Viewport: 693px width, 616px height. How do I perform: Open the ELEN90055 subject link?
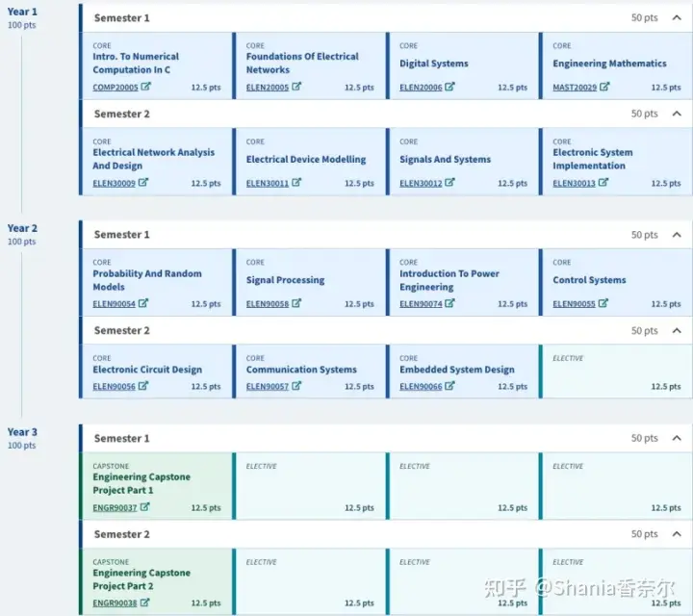[574, 304]
